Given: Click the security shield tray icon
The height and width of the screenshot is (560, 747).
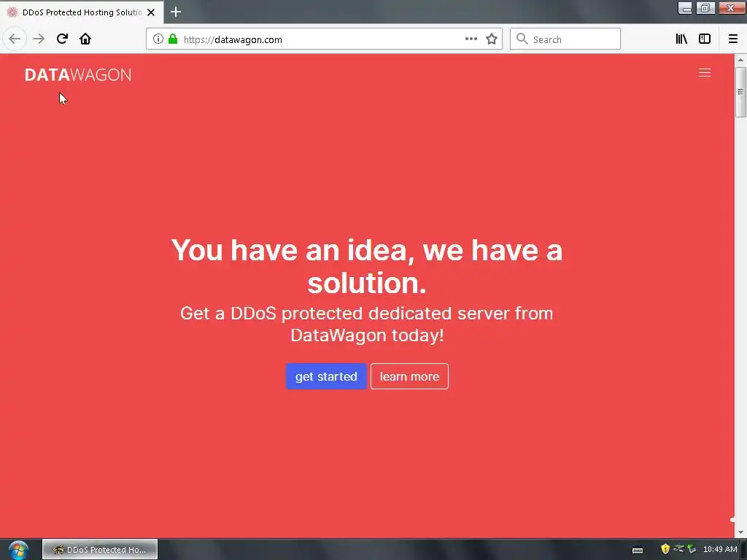Looking at the screenshot, I should click(x=665, y=549).
